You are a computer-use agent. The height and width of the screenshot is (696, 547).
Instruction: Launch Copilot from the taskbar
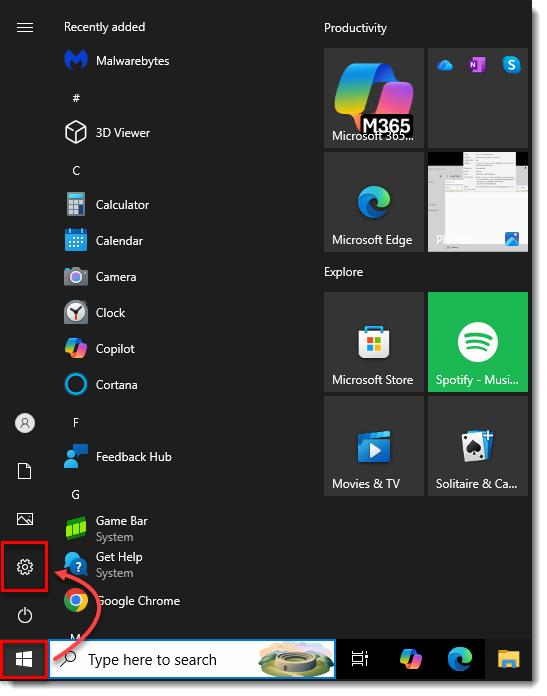411,659
